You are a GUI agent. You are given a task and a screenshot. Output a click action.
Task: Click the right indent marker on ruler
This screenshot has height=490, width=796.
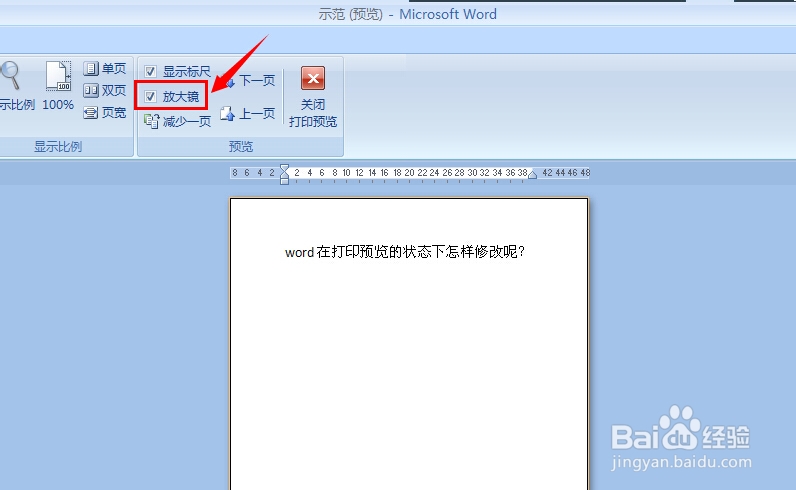click(x=532, y=175)
